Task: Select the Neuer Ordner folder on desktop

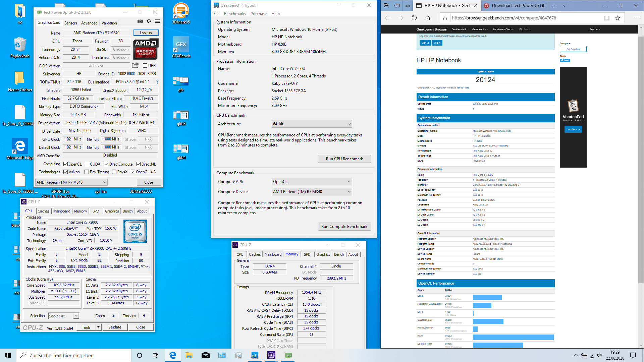Action: 20,81
